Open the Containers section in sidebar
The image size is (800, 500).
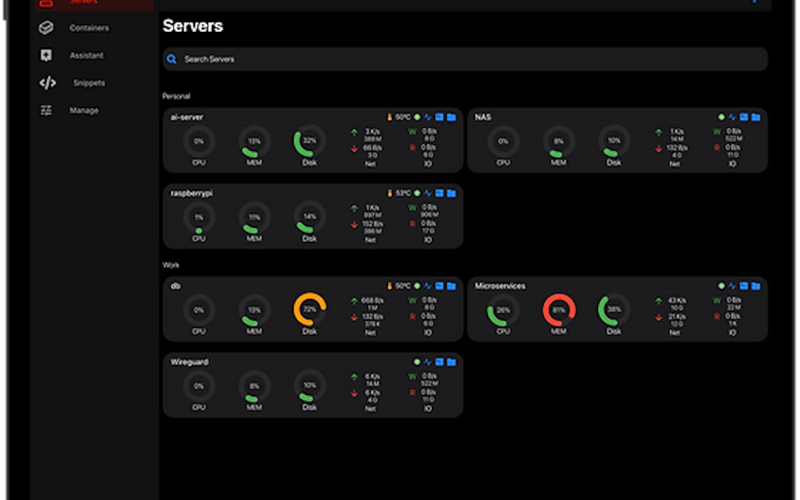(x=89, y=28)
